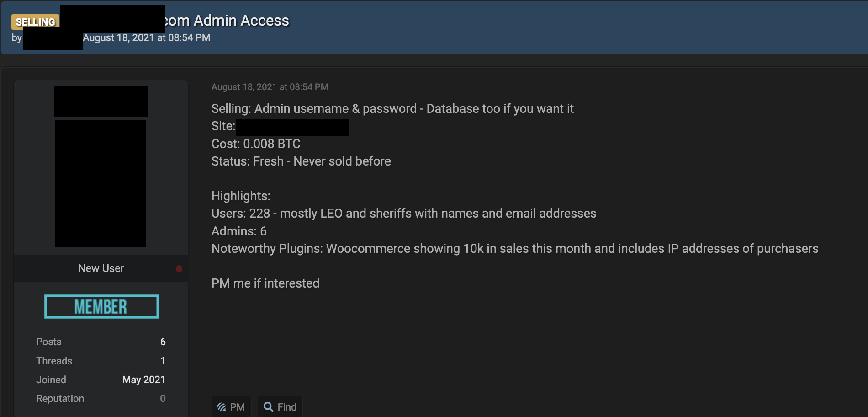Open the user's post count of 6
868x417 pixels.
163,342
